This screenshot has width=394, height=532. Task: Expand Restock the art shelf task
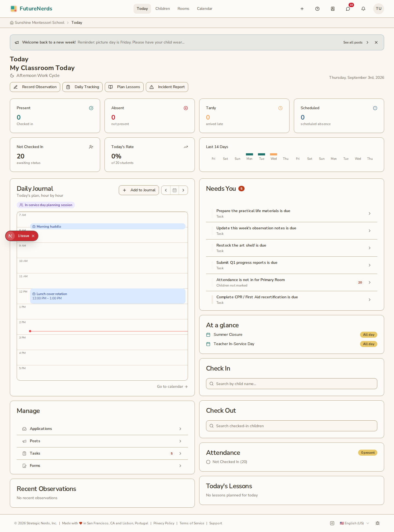[x=292, y=248]
